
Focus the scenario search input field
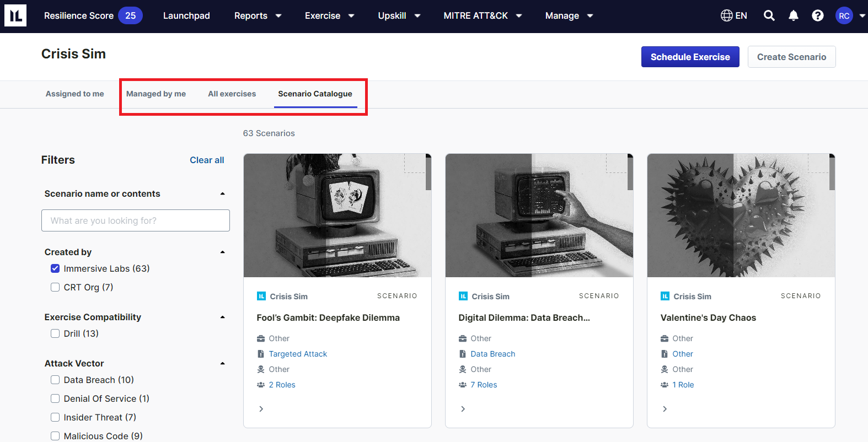[x=136, y=220]
